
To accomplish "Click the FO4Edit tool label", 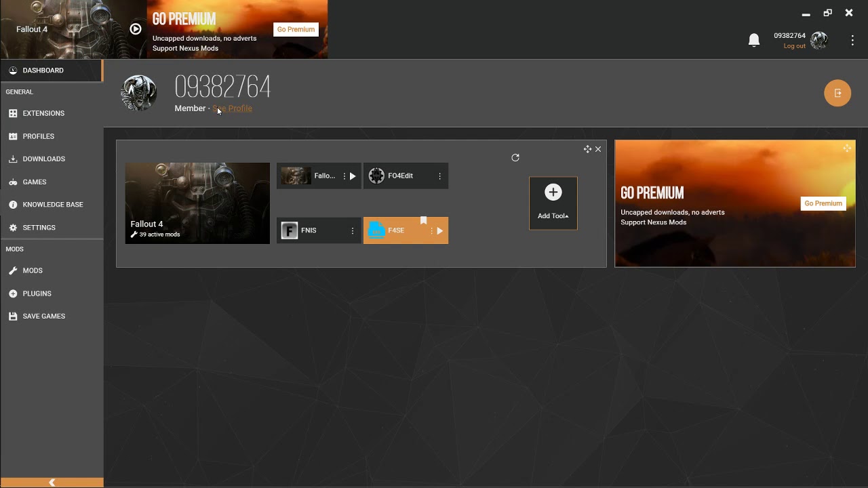I will [401, 176].
